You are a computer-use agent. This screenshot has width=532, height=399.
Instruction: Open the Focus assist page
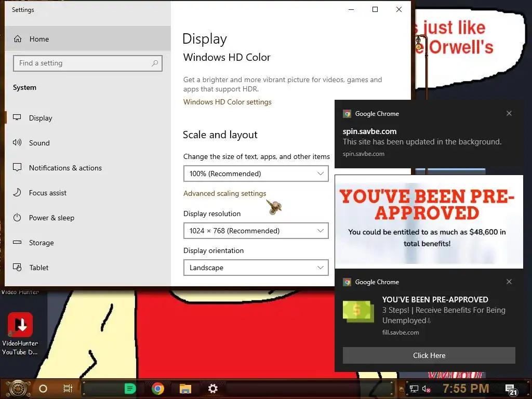(x=87, y=193)
